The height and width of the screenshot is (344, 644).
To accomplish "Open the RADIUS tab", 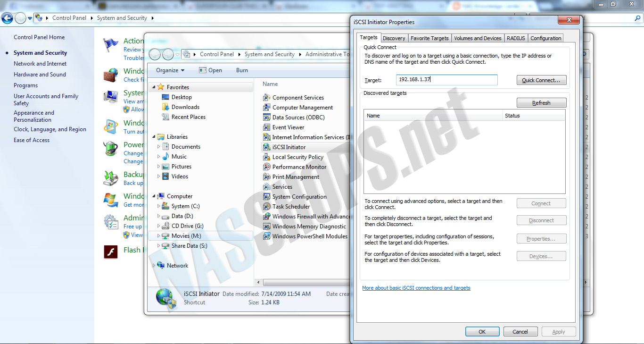I will click(516, 38).
